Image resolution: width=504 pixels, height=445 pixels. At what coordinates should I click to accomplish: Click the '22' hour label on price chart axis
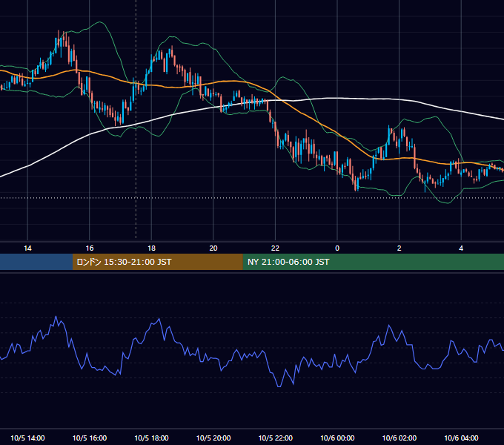point(275,248)
